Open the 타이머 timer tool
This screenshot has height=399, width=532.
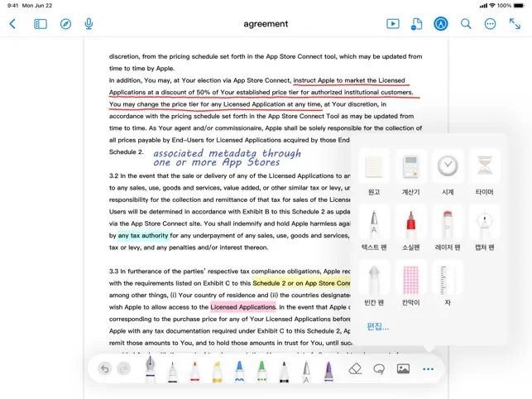(485, 173)
